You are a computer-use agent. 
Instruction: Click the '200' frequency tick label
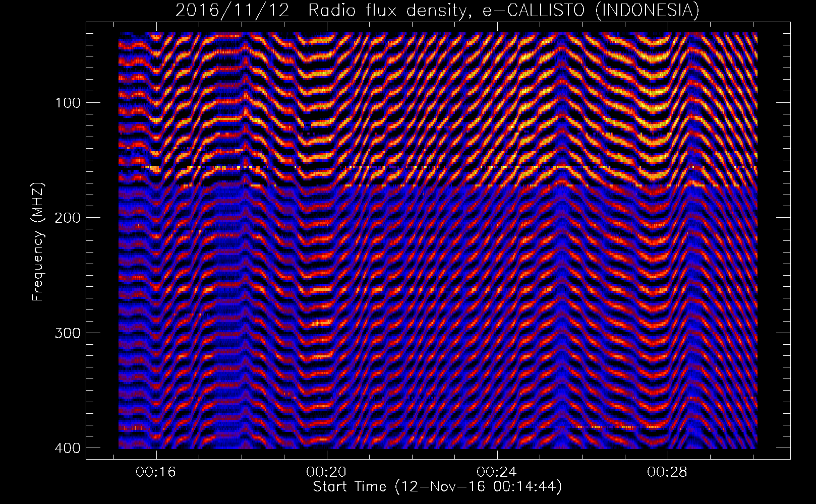pyautogui.click(x=67, y=218)
